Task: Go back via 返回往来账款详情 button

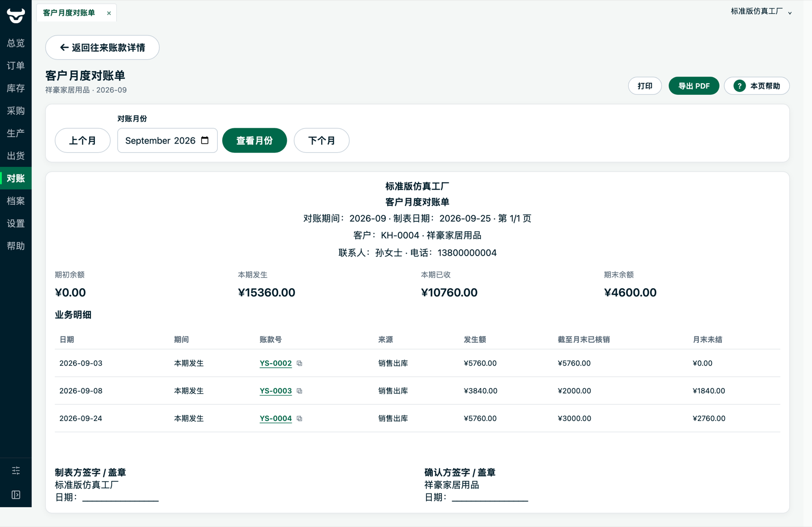Action: (x=103, y=48)
